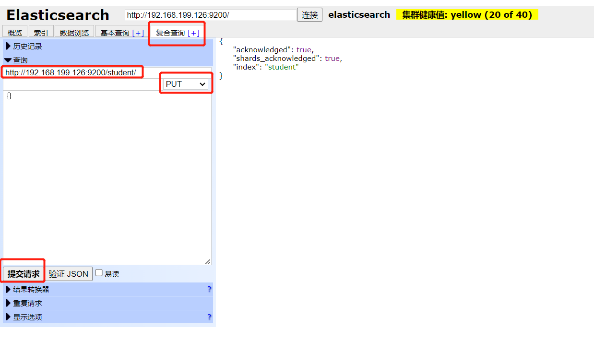Click into the JSON request body area
This screenshot has height=364, width=594.
[x=107, y=177]
